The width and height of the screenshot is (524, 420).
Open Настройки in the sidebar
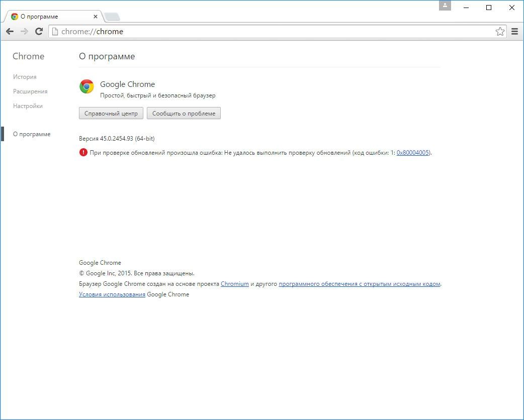[28, 106]
